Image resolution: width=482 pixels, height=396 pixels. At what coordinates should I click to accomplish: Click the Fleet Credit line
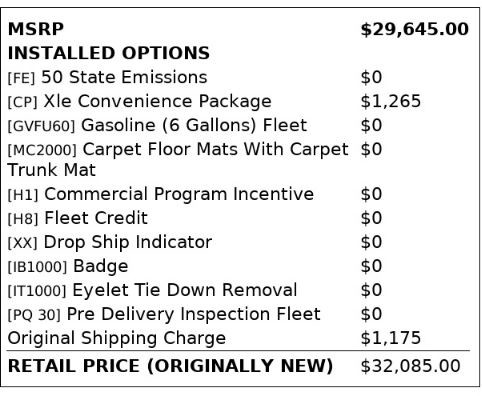pos(96,218)
